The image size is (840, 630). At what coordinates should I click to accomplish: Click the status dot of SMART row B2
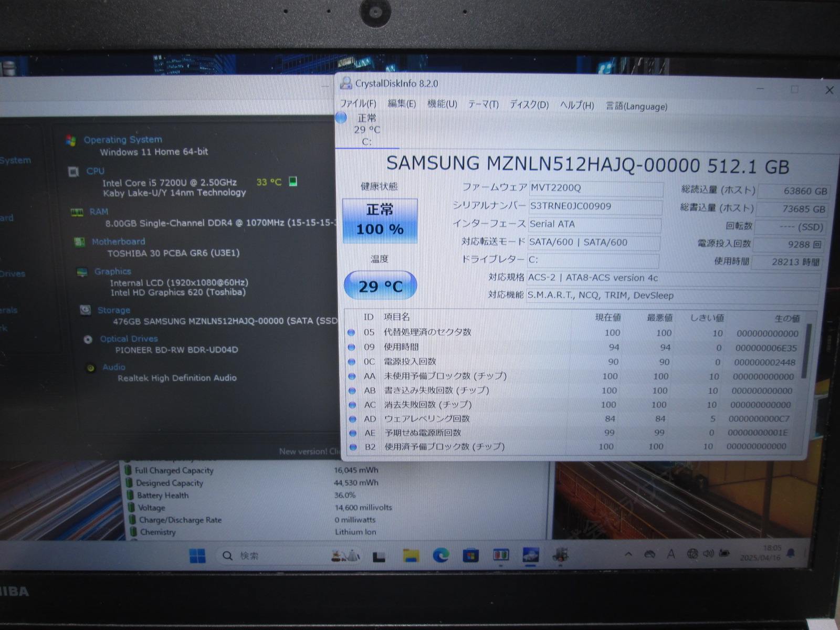[353, 447]
